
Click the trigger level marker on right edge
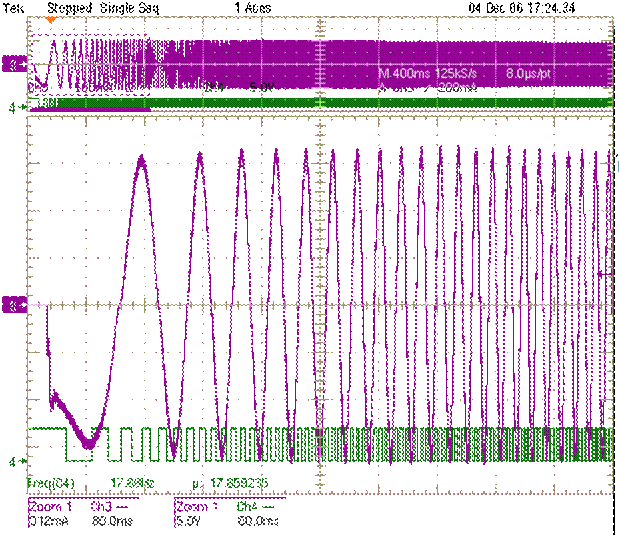(614, 164)
